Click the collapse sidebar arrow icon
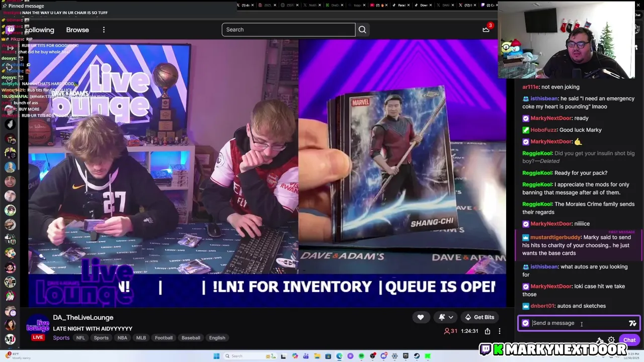Image resolution: width=644 pixels, height=362 pixels. (x=10, y=48)
